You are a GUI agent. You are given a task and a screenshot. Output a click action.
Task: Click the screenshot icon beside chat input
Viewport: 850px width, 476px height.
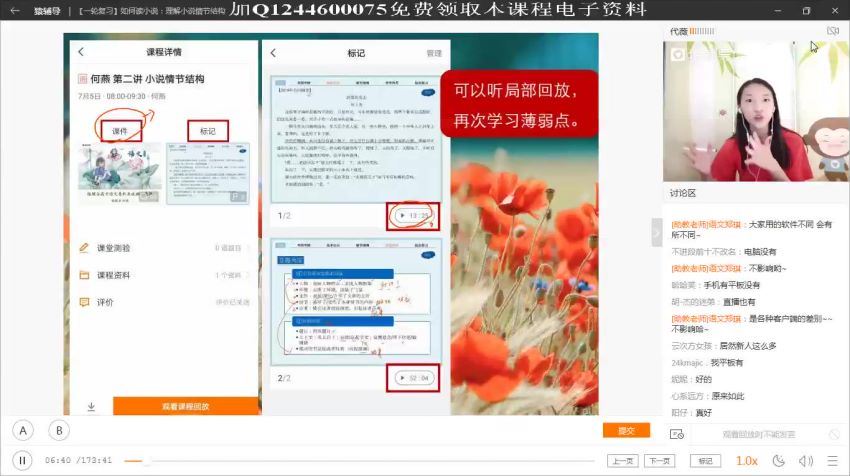(677, 434)
